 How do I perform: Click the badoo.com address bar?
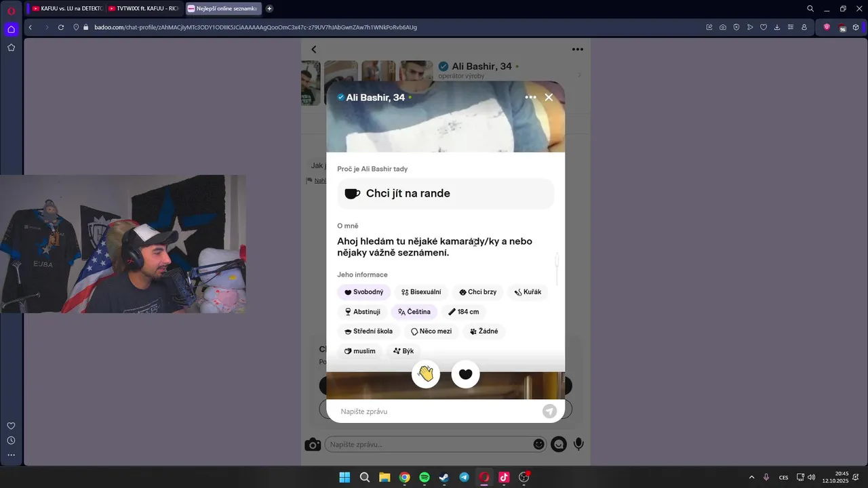click(254, 27)
